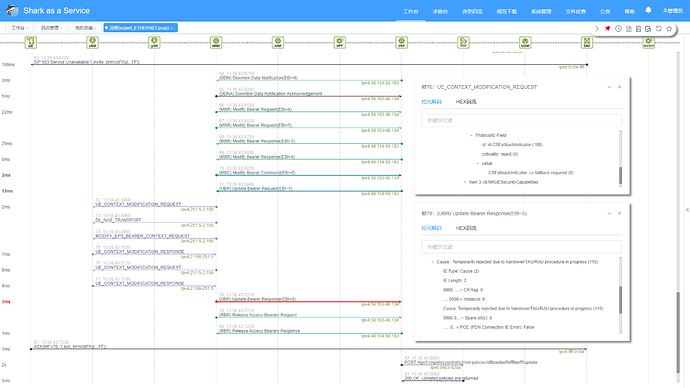Select the red Update Bearer Response arrow
Viewport: 690px width, 388px height.
308,302
